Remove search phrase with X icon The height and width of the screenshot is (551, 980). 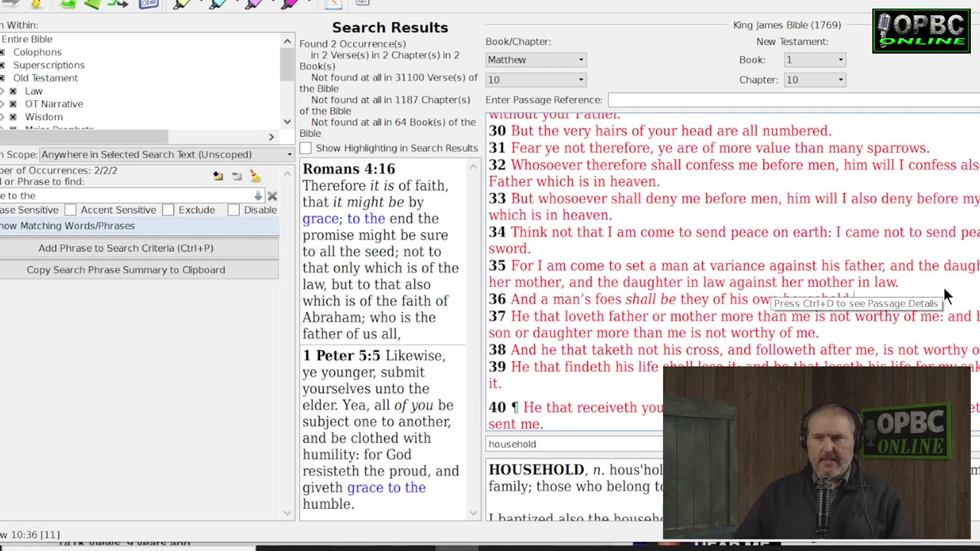click(x=272, y=196)
